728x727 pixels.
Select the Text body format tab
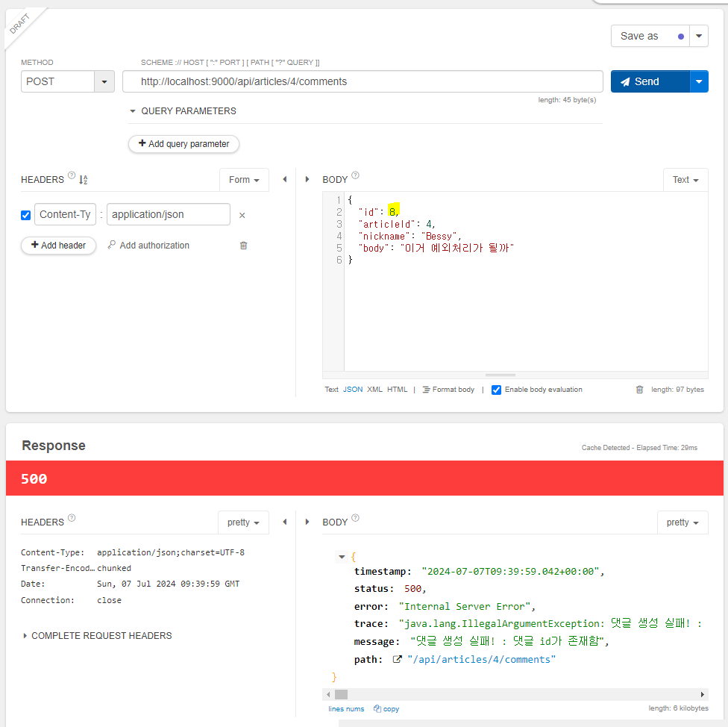pos(331,390)
